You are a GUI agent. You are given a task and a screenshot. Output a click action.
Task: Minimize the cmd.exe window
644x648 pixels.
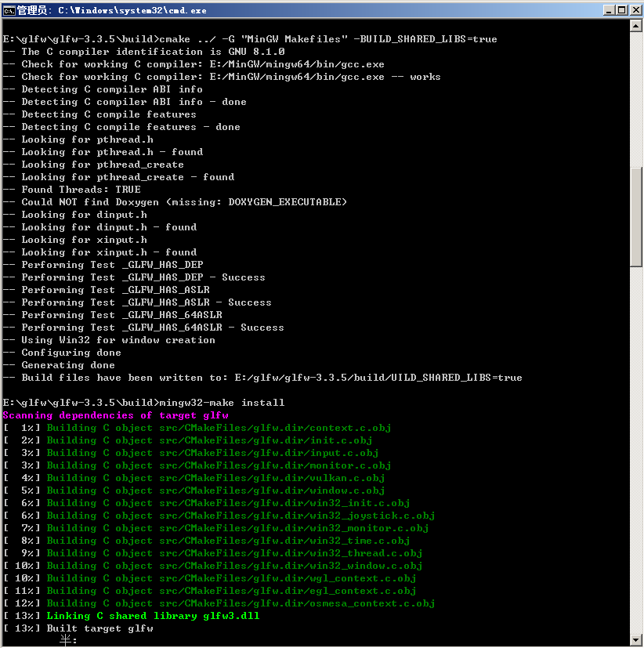click(608, 10)
